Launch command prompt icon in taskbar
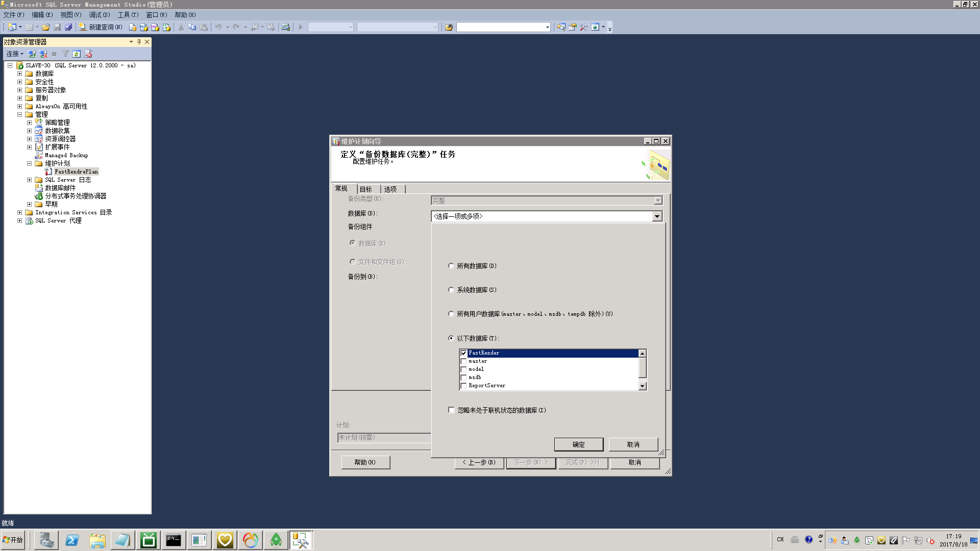The image size is (980, 551). (174, 540)
